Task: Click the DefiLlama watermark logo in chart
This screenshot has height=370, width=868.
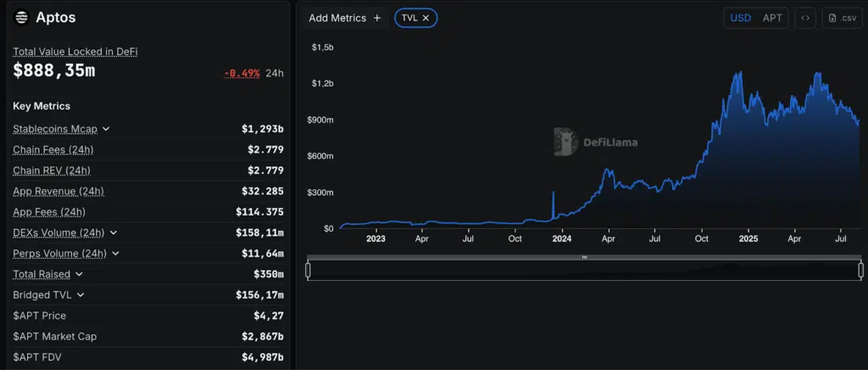Action: [566, 142]
